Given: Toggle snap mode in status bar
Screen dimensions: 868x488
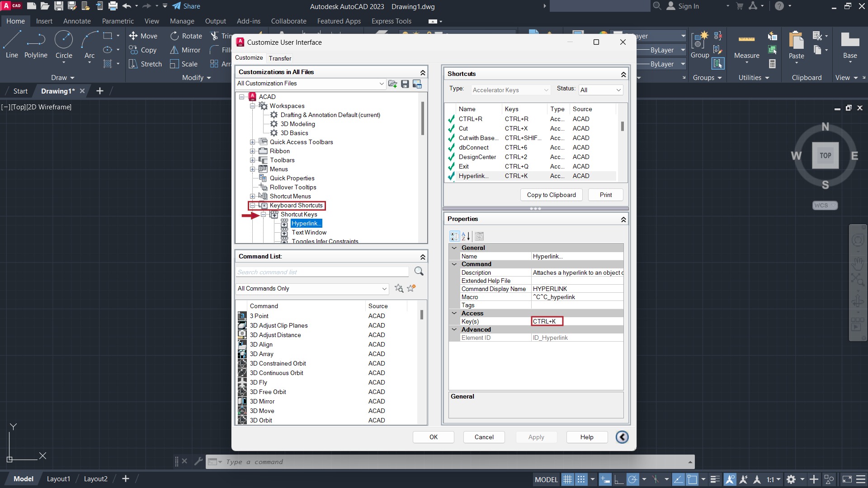Looking at the screenshot, I should [581, 479].
